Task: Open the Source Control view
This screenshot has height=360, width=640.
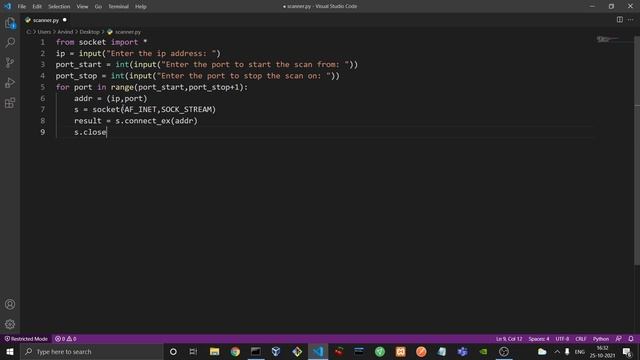Action: pyautogui.click(x=10, y=62)
